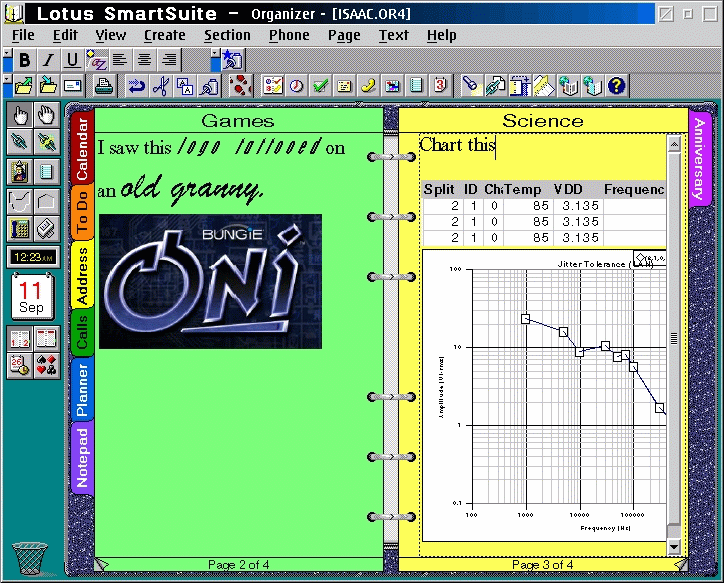The image size is (724, 583).
Task: Paste with the clipboard paste icon
Action: 209,86
